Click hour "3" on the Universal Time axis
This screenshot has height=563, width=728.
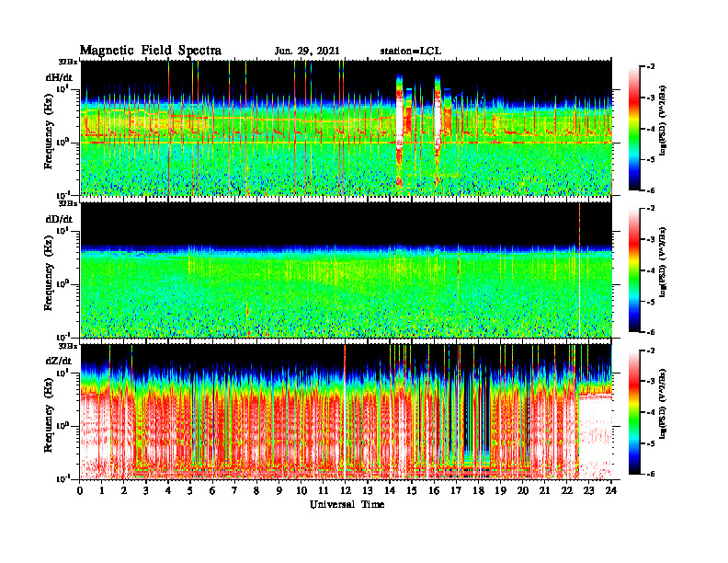tap(147, 491)
